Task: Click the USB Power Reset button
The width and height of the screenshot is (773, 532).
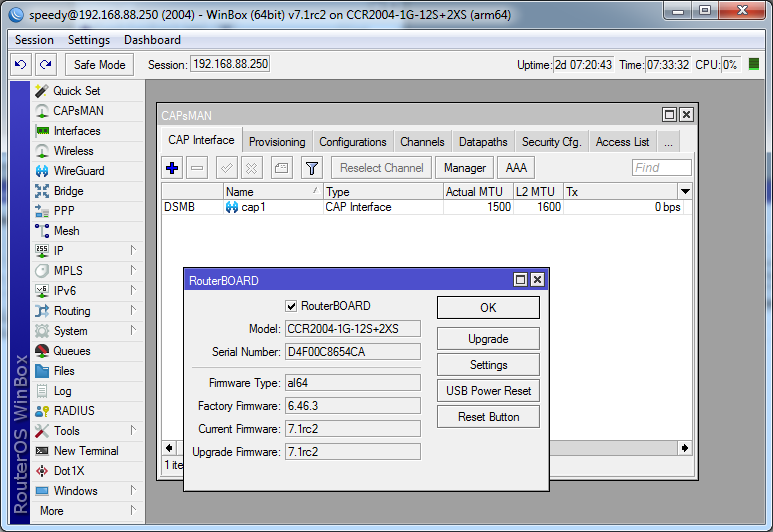Action: pyautogui.click(x=488, y=391)
